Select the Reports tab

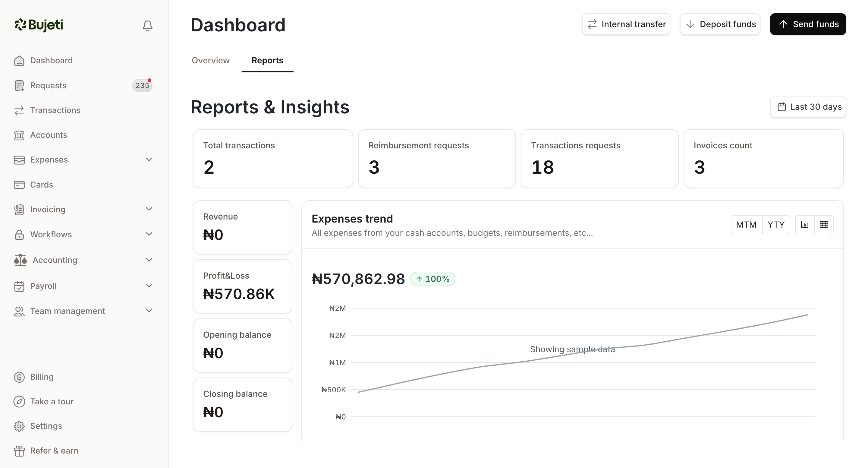tap(267, 60)
